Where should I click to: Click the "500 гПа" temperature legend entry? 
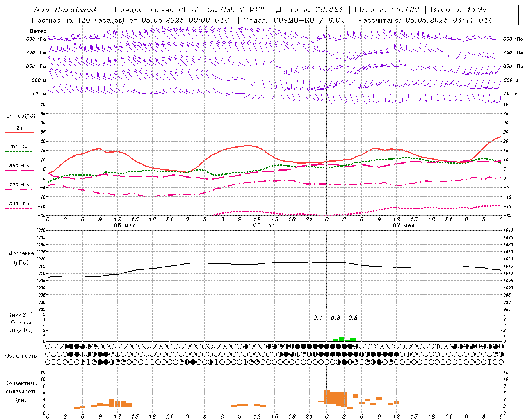point(19,204)
